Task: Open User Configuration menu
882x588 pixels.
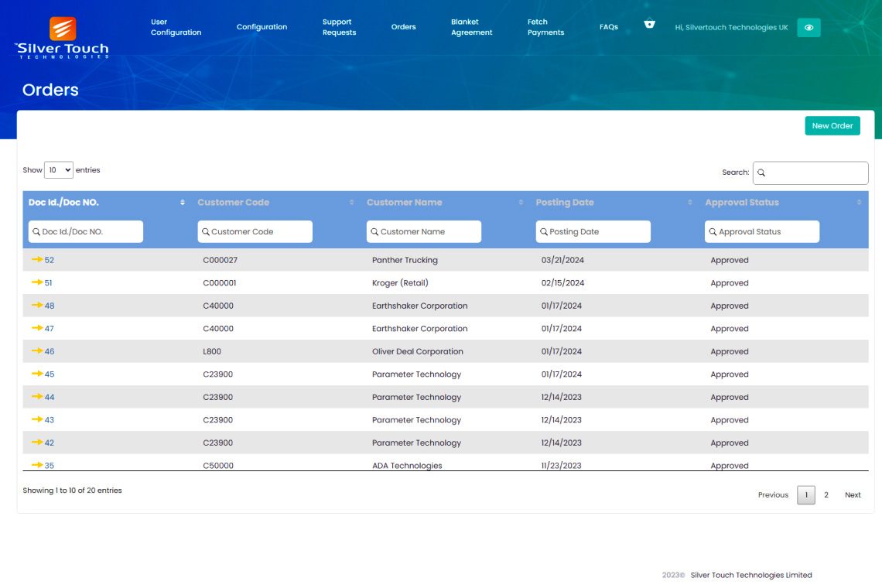Action: tap(176, 27)
